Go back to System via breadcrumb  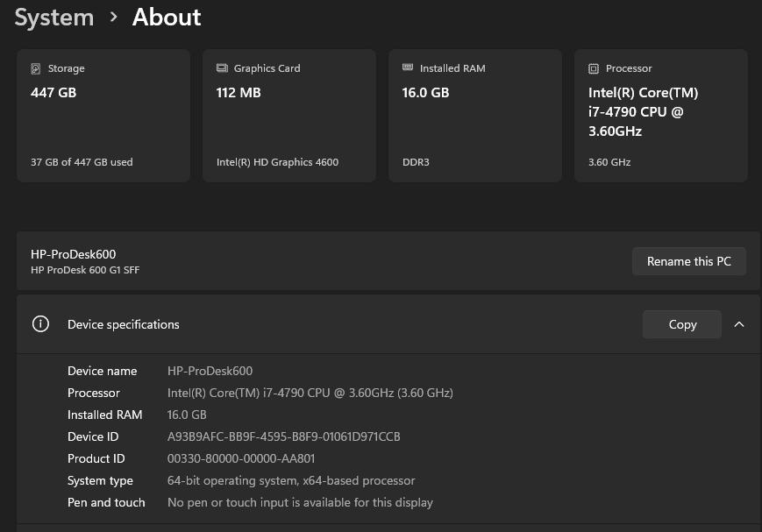pos(54,18)
